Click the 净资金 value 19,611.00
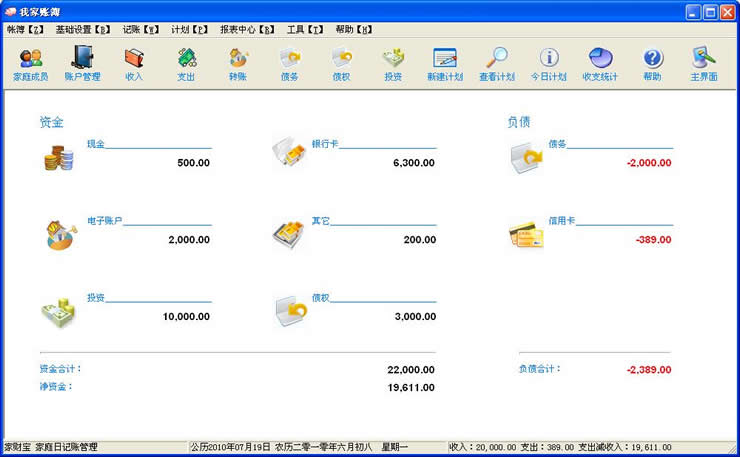The image size is (740, 457). [411, 388]
